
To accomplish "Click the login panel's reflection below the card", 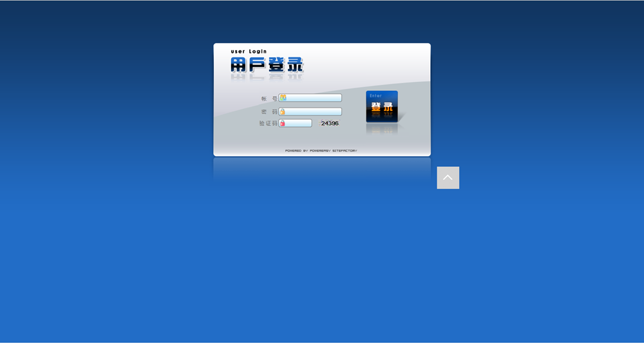I will (322, 169).
